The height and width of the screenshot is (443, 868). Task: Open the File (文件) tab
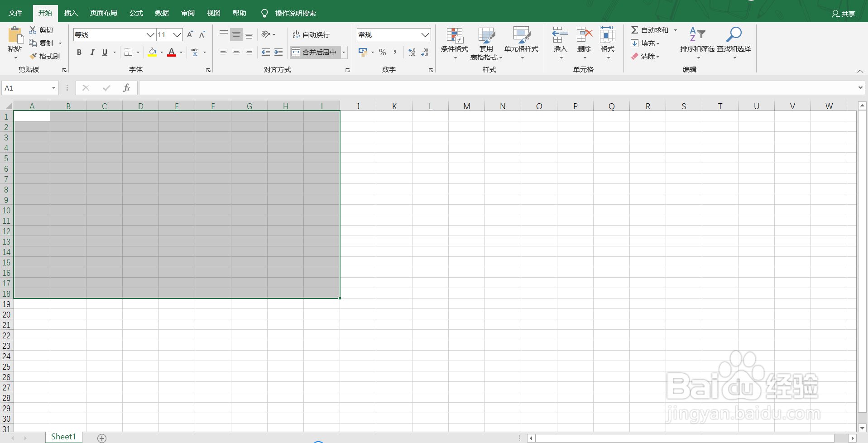pos(15,13)
